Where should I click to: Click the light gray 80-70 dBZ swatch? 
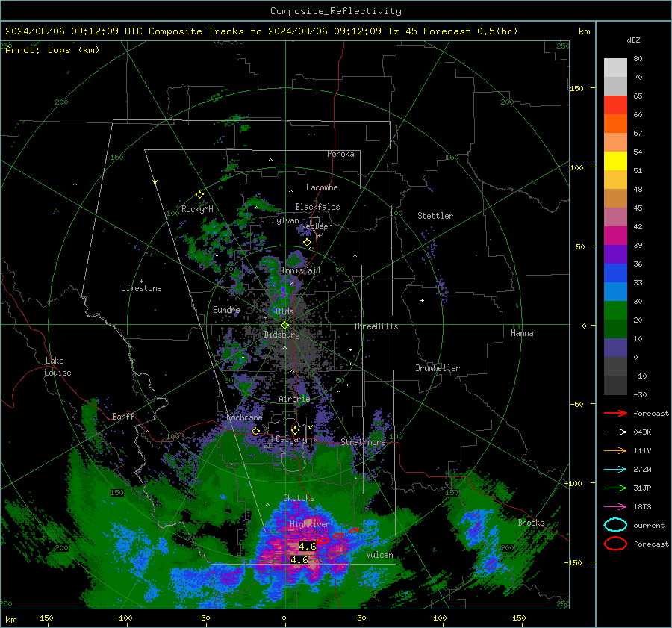pyautogui.click(x=615, y=68)
